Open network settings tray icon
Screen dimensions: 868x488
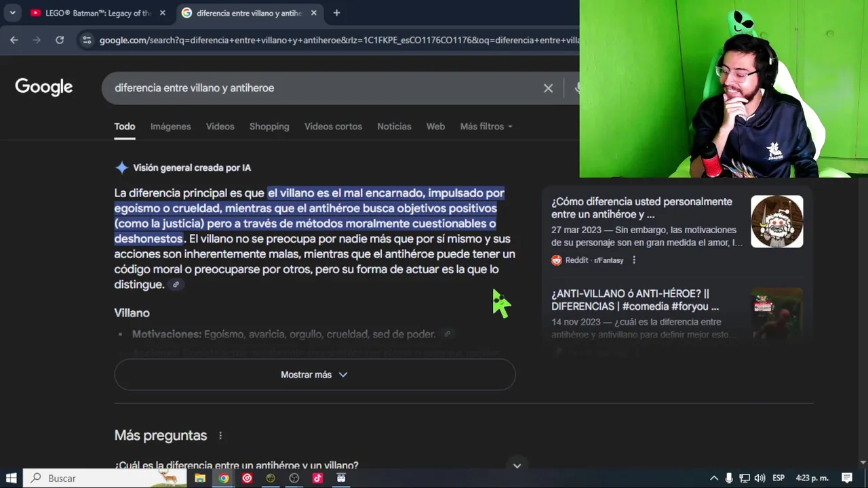pyautogui.click(x=745, y=478)
